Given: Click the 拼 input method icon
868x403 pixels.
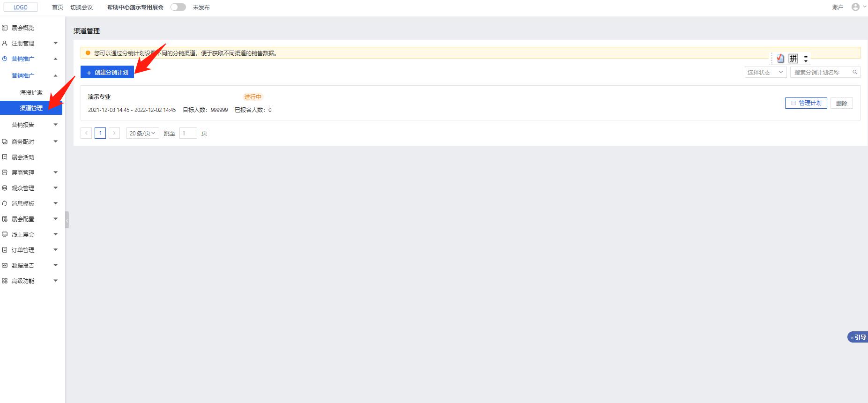Looking at the screenshot, I should [x=793, y=59].
